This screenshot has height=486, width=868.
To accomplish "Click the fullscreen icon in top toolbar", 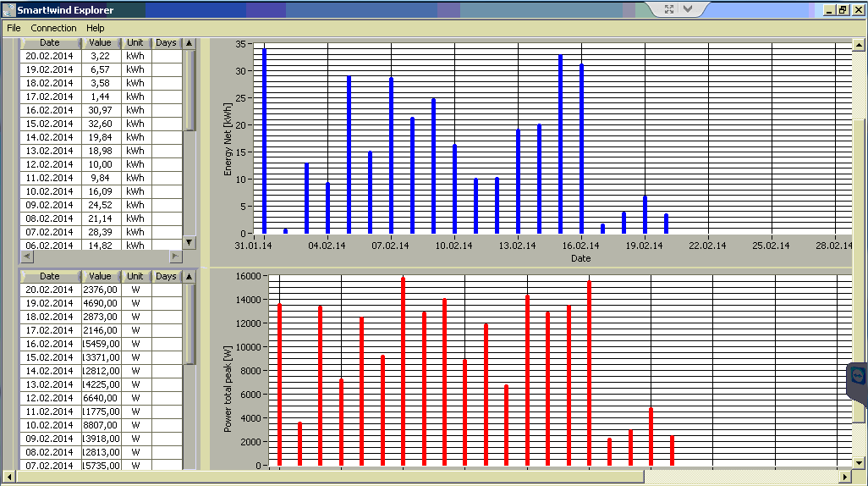I will tap(669, 8).
